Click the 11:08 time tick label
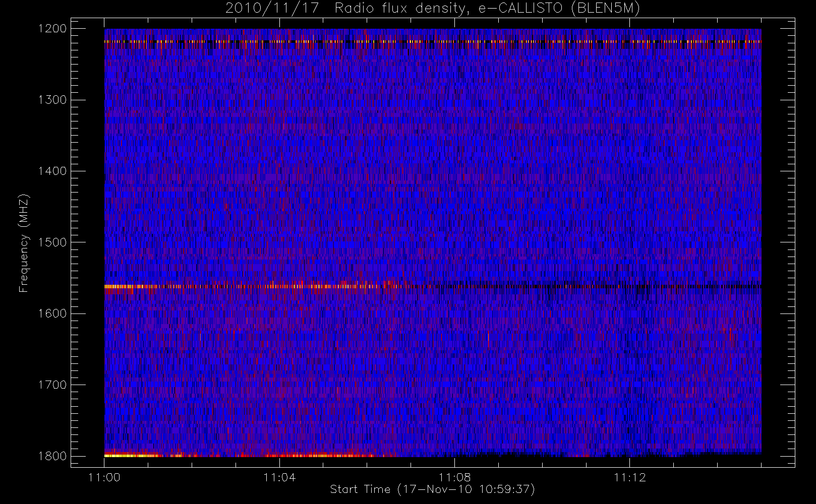 455,477
